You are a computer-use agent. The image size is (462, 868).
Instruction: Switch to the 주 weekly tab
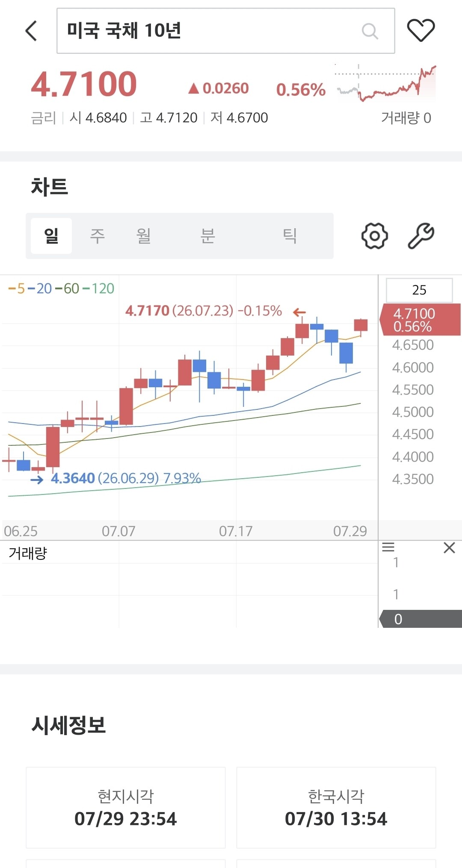click(x=98, y=235)
